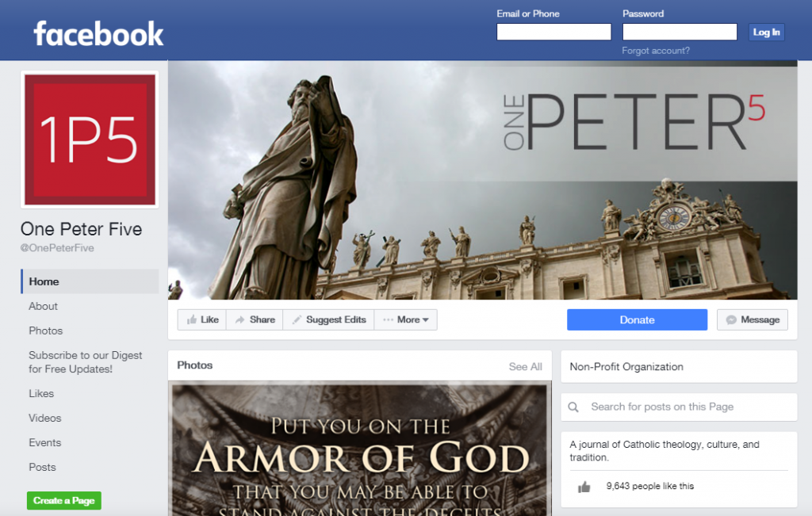Click the green Create a Page button
812x516 pixels.
(x=64, y=500)
